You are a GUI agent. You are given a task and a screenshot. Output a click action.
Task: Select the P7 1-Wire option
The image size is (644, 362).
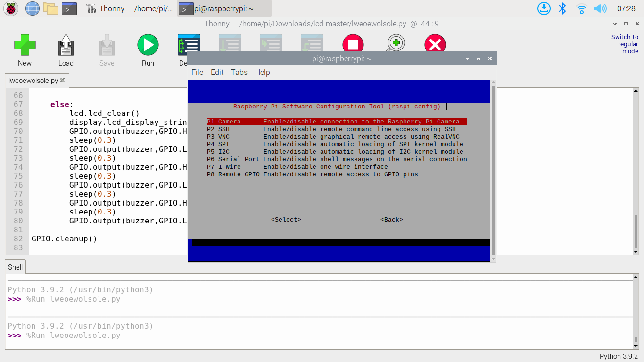(337, 167)
